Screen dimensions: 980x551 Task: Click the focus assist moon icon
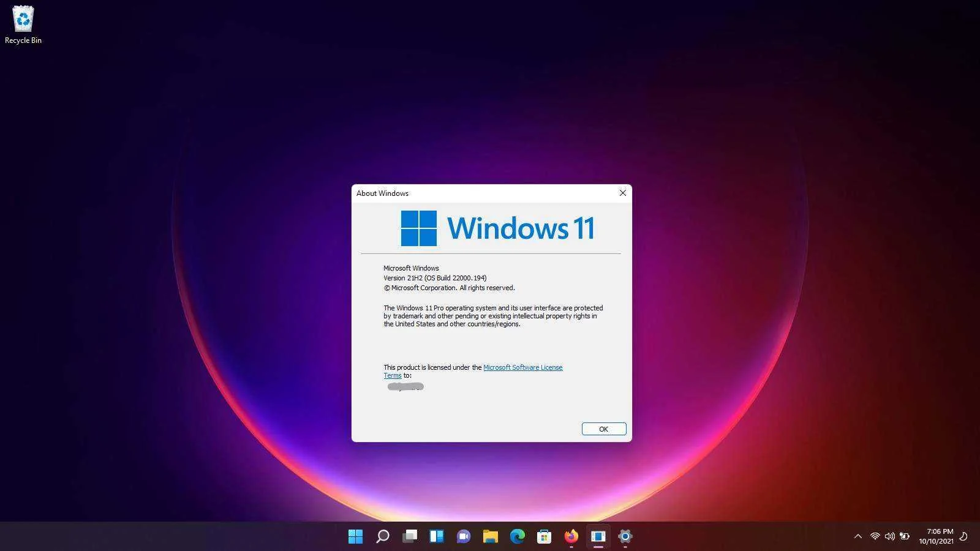pyautogui.click(x=963, y=536)
